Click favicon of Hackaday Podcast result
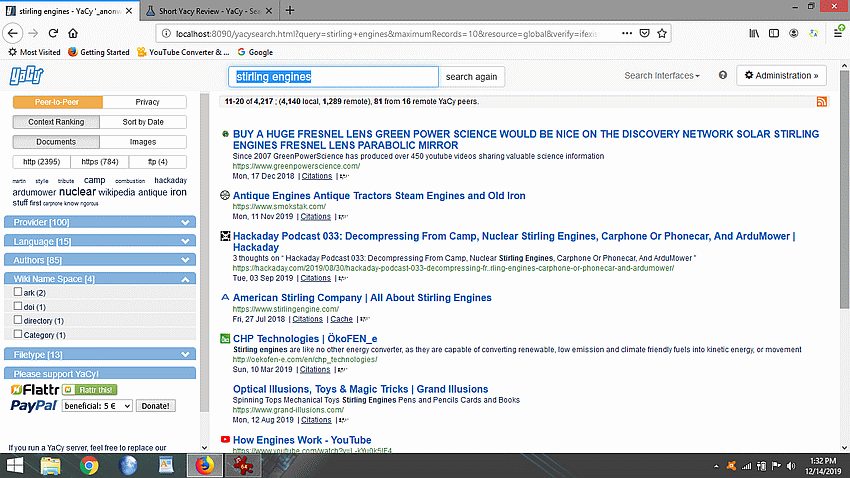Viewport: 850px width, 478px height. 225,236
